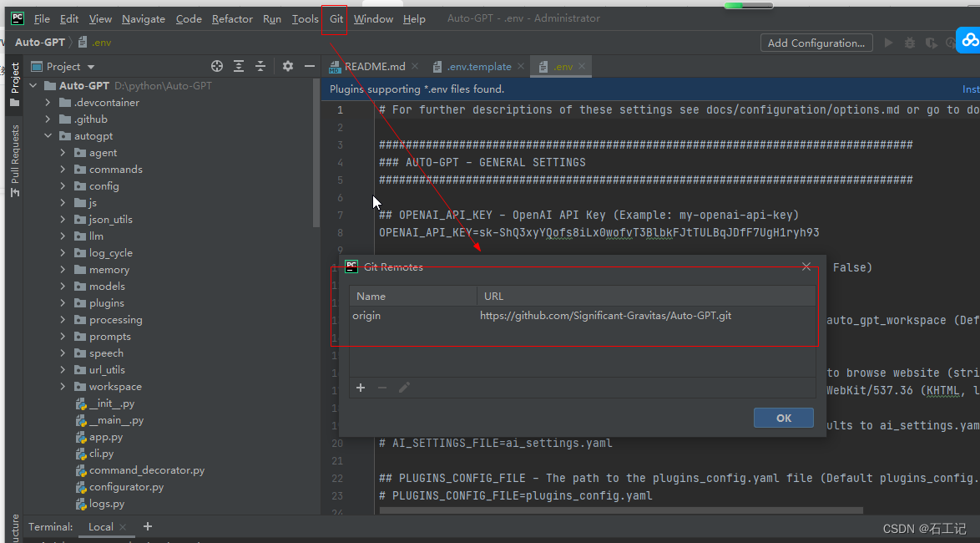The image size is (980, 543).
Task: Expand the memory folder
Action: (x=63, y=270)
